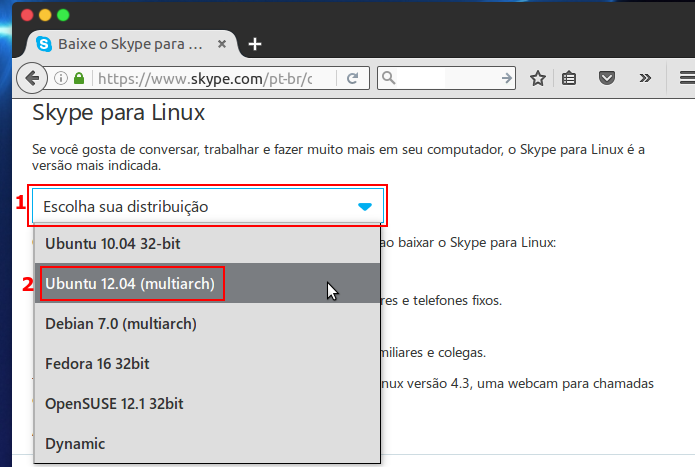Click the blue dropdown arrow

[365, 206]
